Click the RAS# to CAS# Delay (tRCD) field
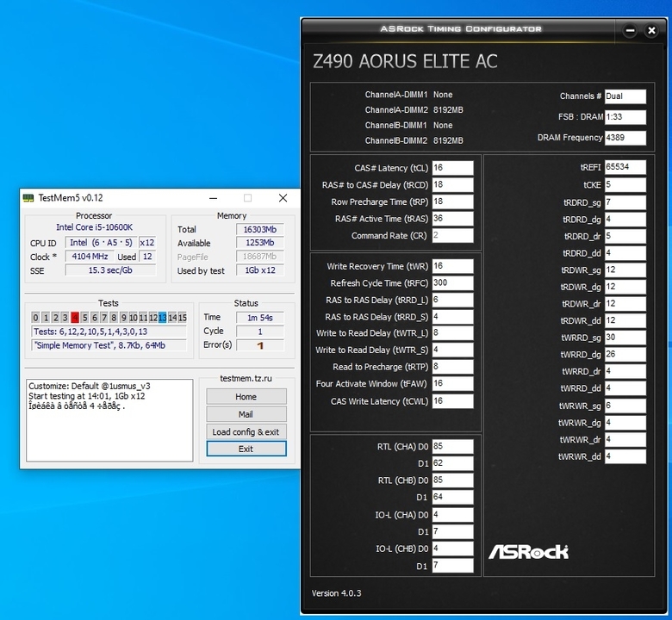The image size is (672, 620). pyautogui.click(x=452, y=184)
